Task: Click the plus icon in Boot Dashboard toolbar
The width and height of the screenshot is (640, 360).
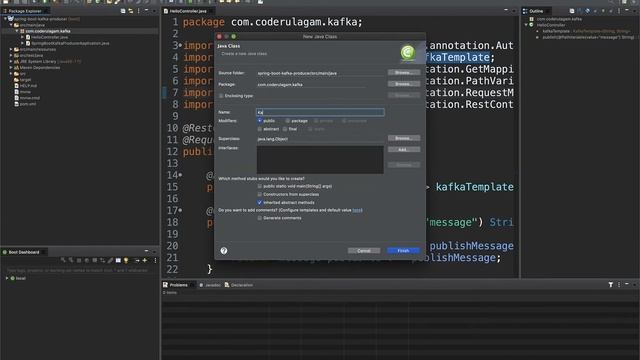Action: (x=144, y=260)
